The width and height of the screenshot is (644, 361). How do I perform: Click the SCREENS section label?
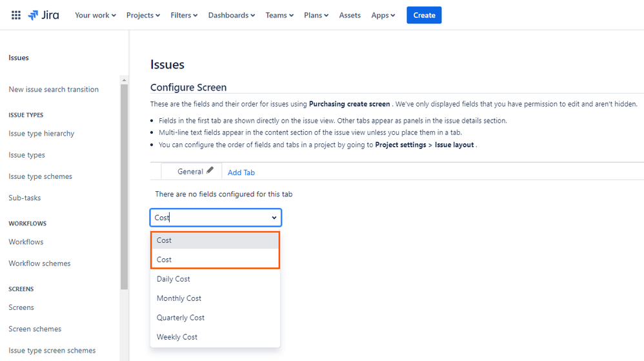[x=21, y=289]
